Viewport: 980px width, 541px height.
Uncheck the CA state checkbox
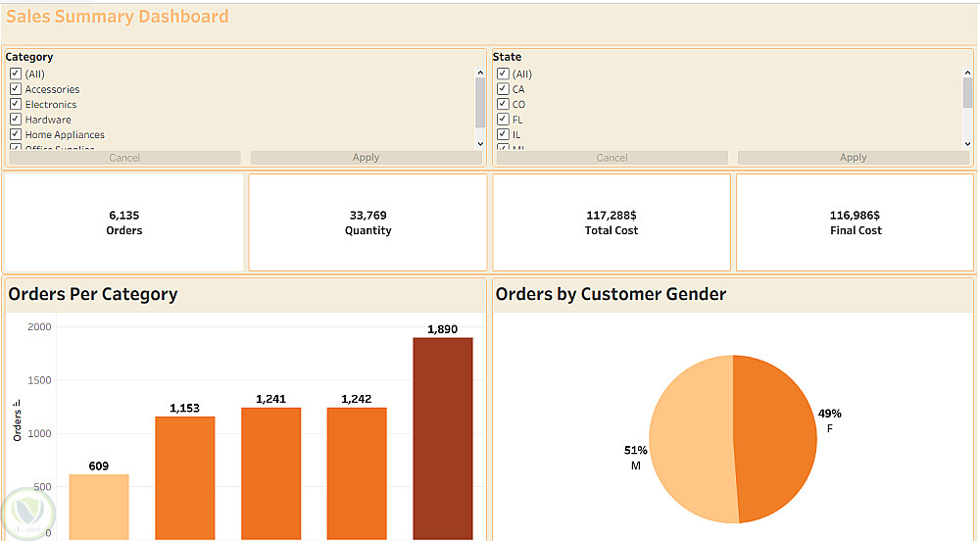[x=503, y=89]
